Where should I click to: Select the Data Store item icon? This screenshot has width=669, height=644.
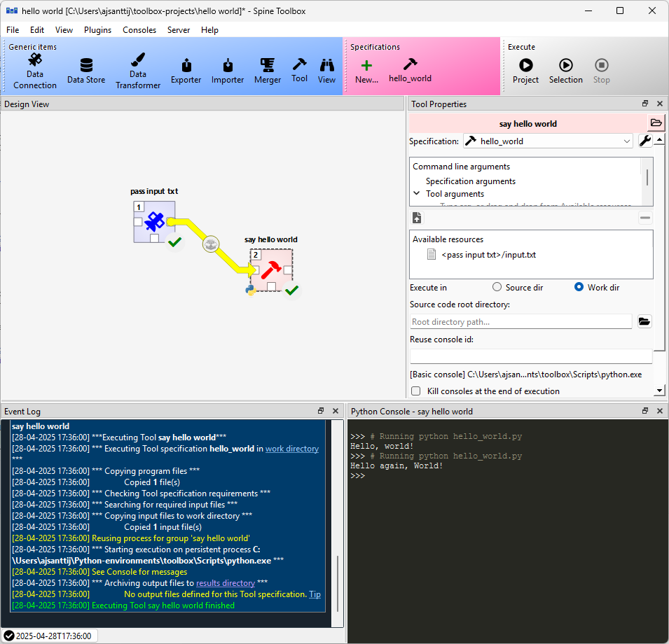point(86,65)
